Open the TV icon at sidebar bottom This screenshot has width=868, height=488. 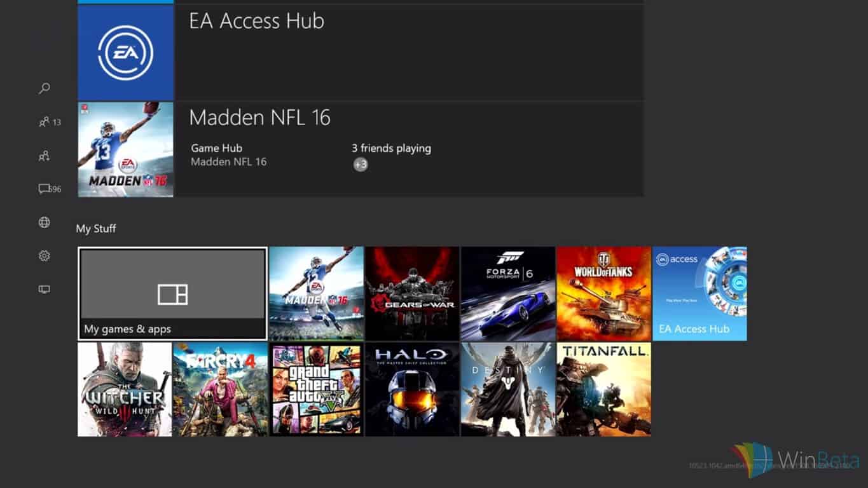point(44,289)
